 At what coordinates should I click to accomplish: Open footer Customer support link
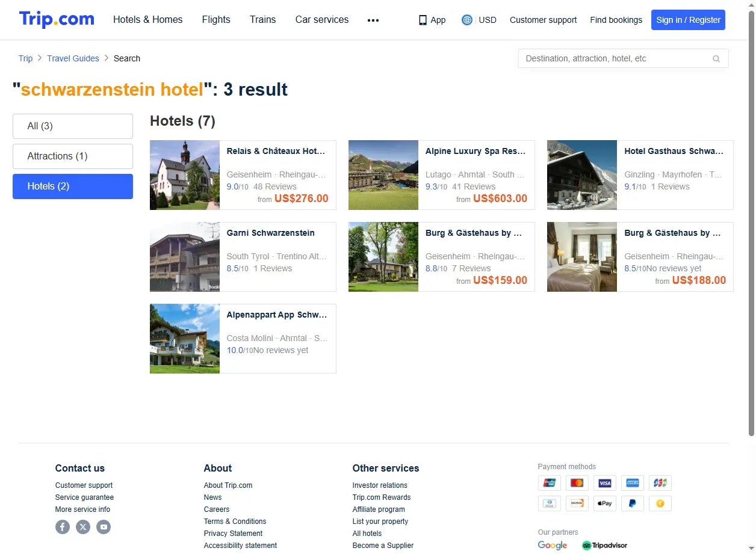(84, 485)
